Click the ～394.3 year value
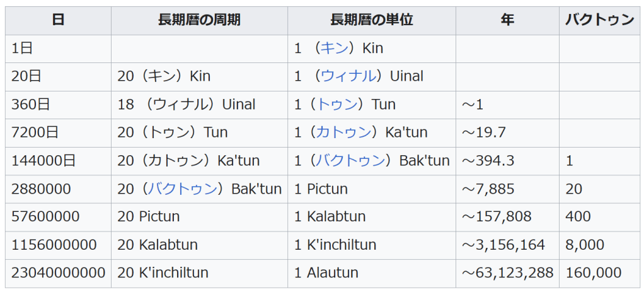 tap(488, 160)
